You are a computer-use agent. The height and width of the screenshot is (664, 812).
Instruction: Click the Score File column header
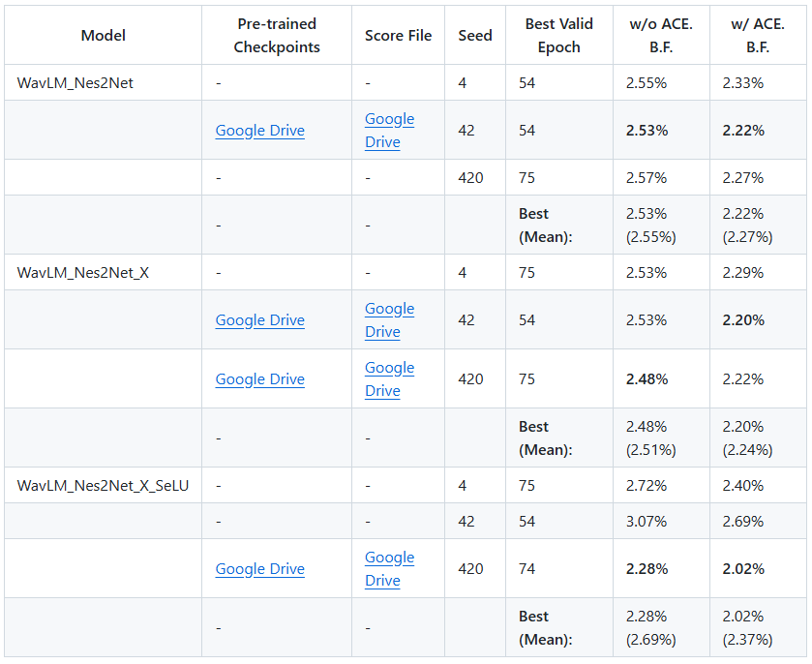coord(398,36)
